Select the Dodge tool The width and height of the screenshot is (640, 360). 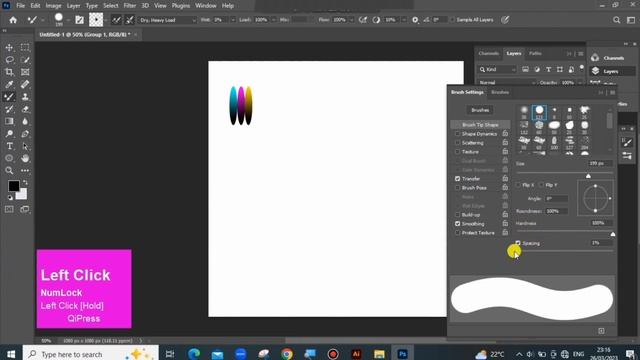tap(9, 134)
